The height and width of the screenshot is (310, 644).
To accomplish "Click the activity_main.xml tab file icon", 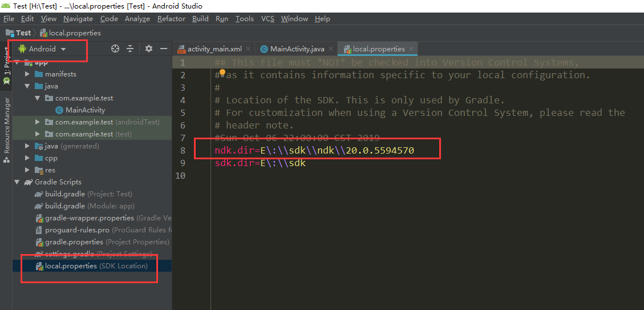I will 181,49.
